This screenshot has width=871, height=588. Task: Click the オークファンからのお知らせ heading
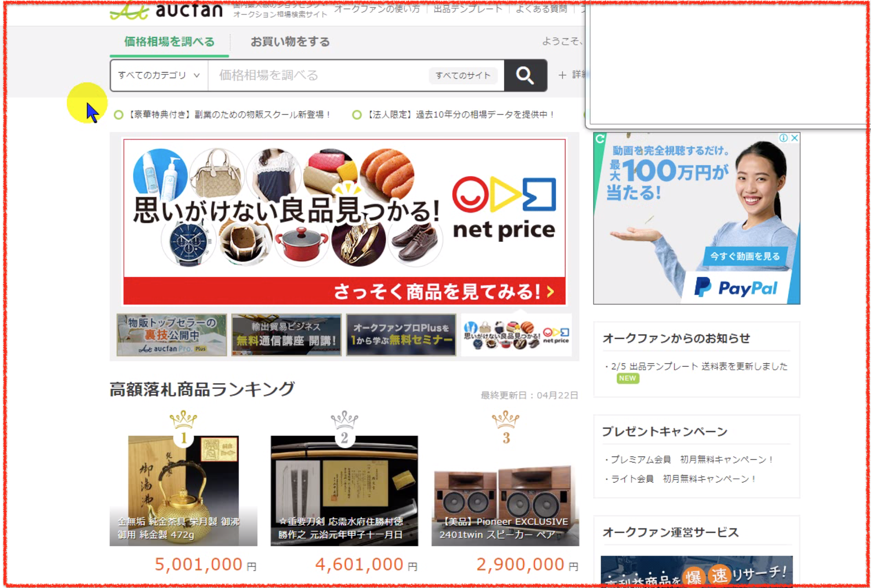[x=676, y=338]
